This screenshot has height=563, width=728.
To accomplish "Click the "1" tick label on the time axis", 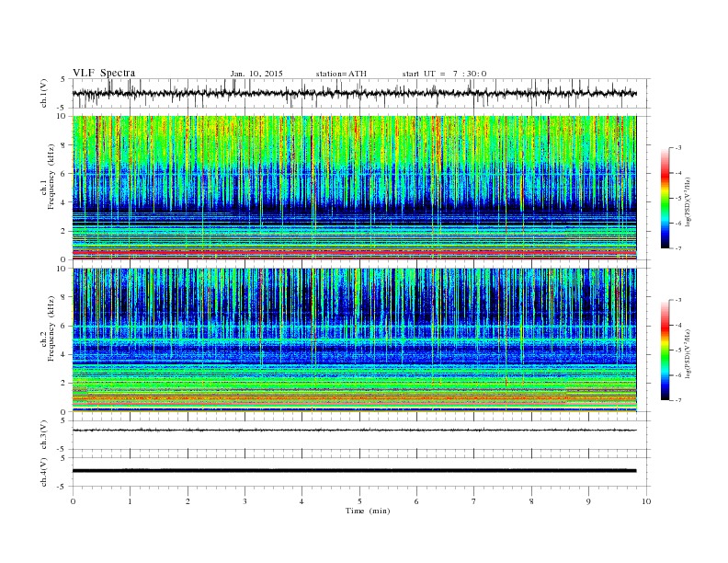I will [x=130, y=501].
